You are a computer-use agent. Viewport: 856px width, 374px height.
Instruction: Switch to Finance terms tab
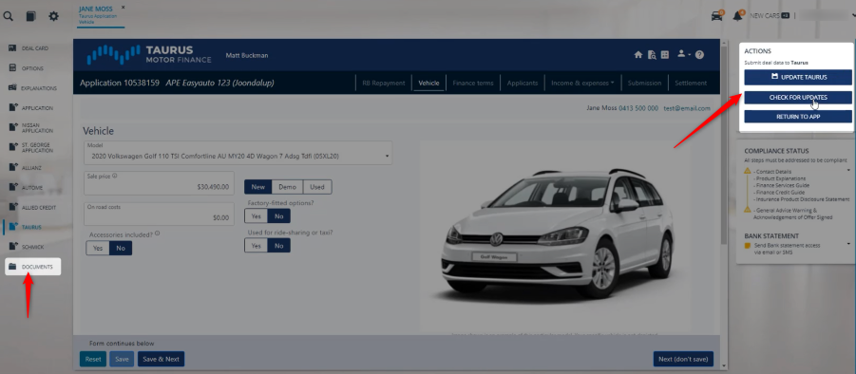pyautogui.click(x=473, y=83)
